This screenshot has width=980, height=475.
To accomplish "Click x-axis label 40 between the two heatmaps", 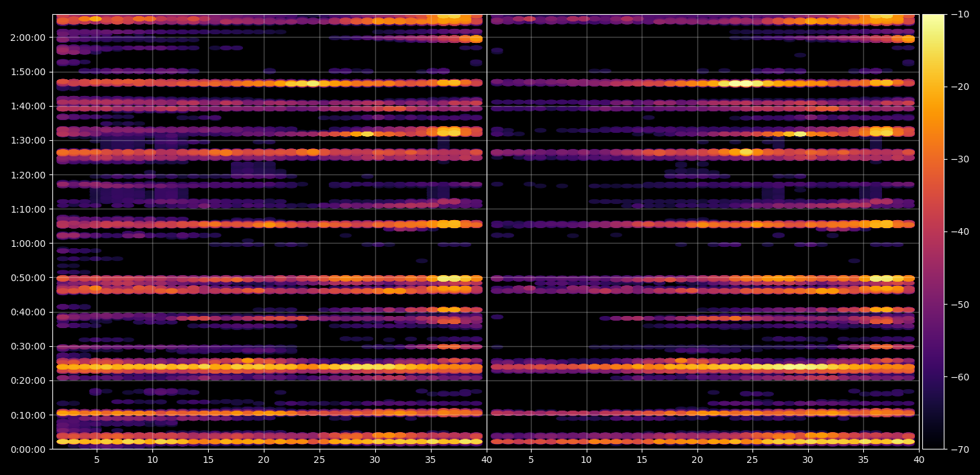I will (x=487, y=460).
